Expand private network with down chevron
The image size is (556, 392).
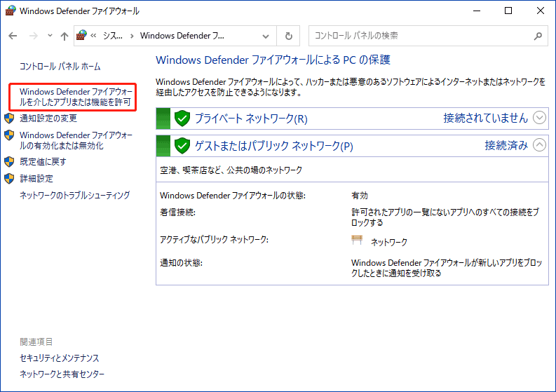[539, 118]
